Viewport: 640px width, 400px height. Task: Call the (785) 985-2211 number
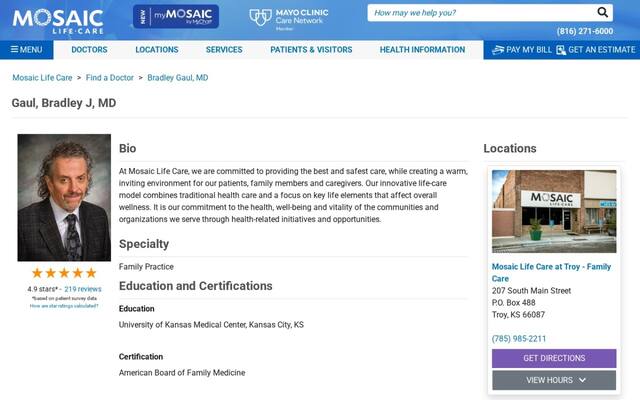pyautogui.click(x=518, y=339)
